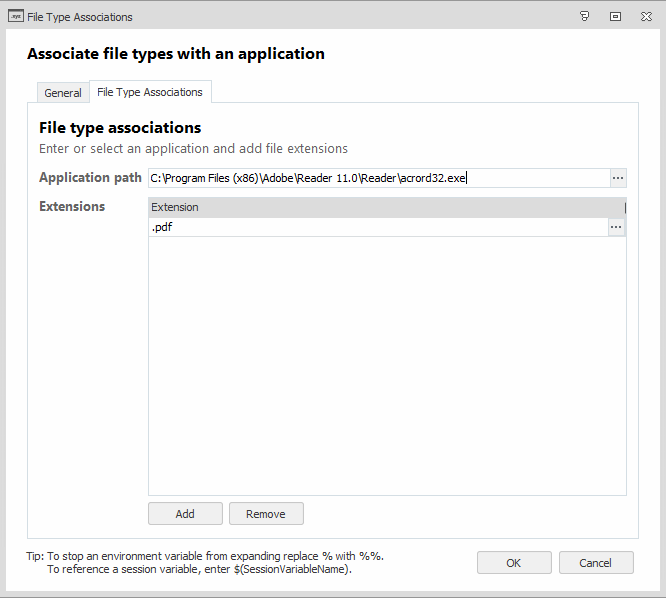Maximize the File Type Associations dialog

click(615, 16)
